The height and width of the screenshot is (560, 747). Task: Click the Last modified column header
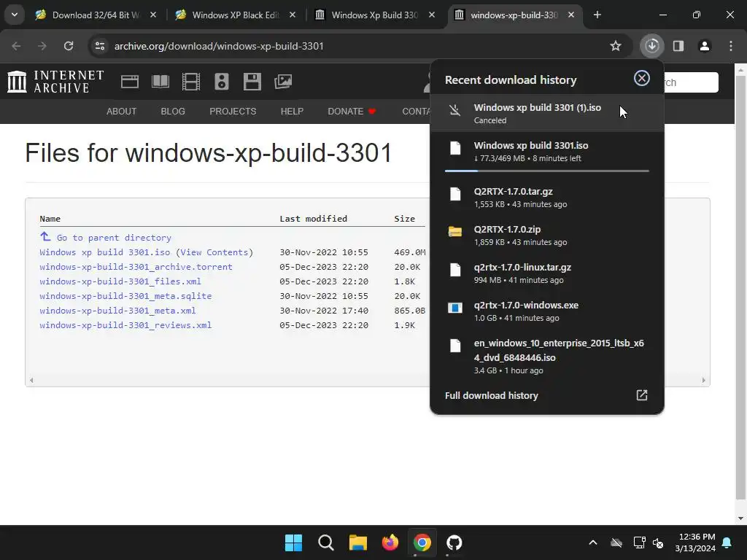click(x=313, y=219)
